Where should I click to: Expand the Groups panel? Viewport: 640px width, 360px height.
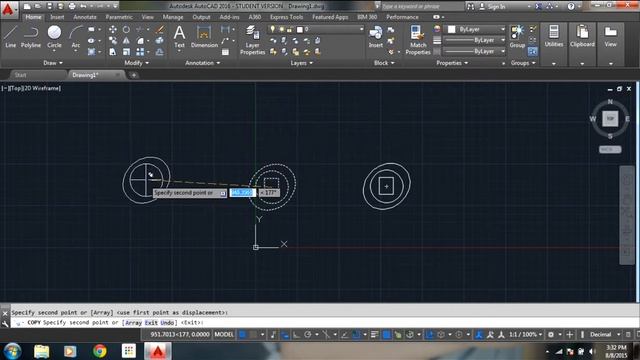(523, 63)
